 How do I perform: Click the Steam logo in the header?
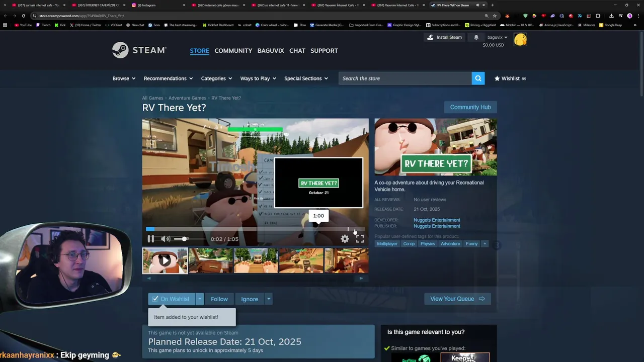(139, 50)
